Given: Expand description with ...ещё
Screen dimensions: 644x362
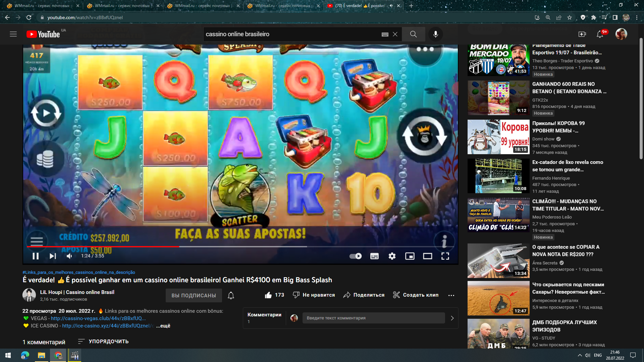Looking at the screenshot, I should (163, 326).
